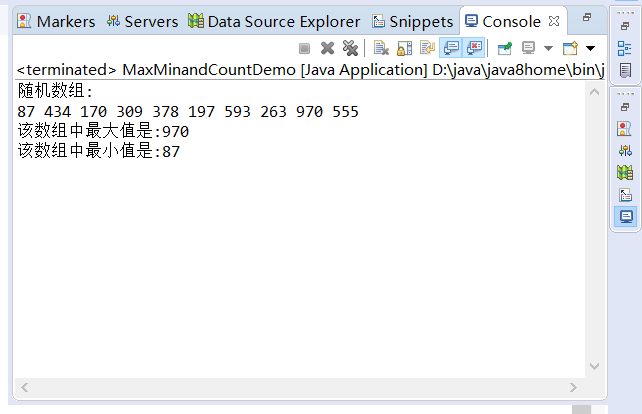Restore the lower minimized view stack
Screen dimensions: 642x414
[x=625, y=107]
